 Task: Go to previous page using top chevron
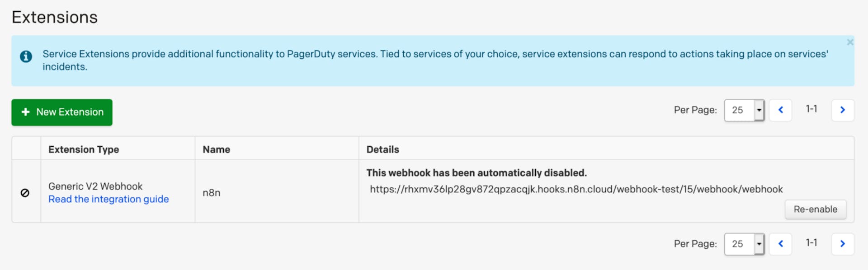pyautogui.click(x=780, y=110)
